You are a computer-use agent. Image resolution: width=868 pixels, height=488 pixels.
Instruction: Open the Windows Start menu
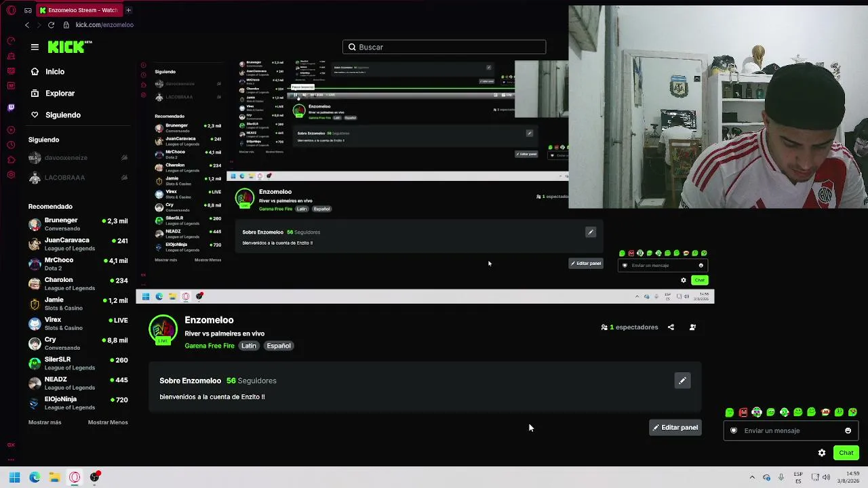point(14,477)
